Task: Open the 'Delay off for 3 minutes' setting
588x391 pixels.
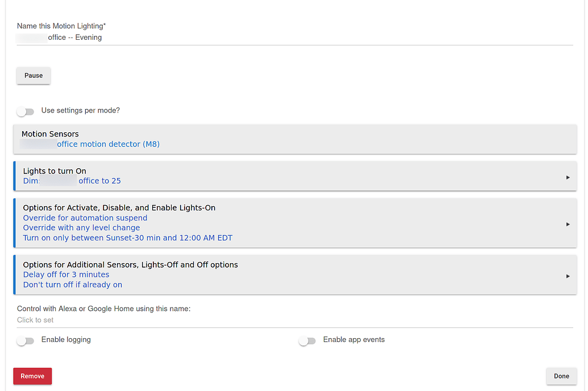Action: 66,274
